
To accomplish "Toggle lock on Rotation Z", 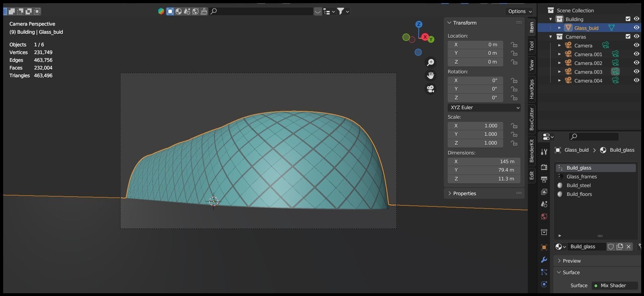I will tap(514, 98).
